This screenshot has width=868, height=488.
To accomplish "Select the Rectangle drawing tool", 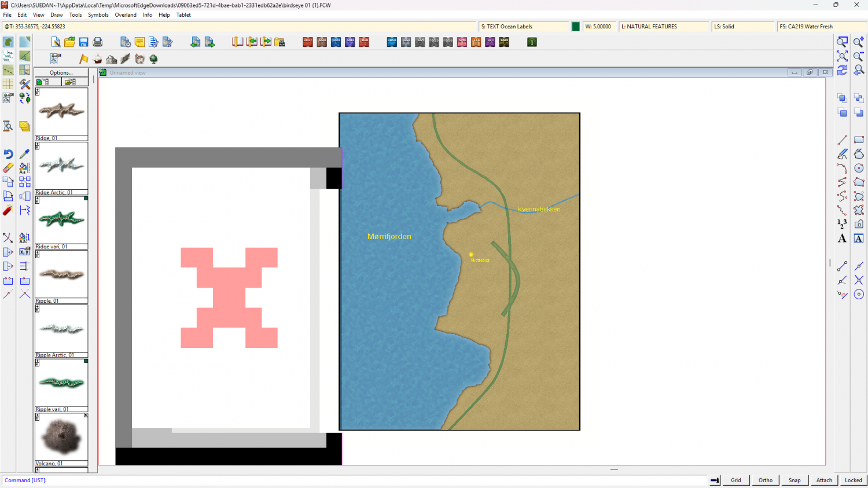I will 859,140.
